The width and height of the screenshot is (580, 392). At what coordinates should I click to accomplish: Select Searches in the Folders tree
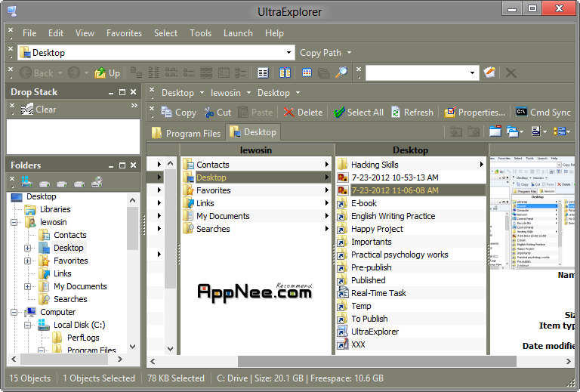point(70,299)
